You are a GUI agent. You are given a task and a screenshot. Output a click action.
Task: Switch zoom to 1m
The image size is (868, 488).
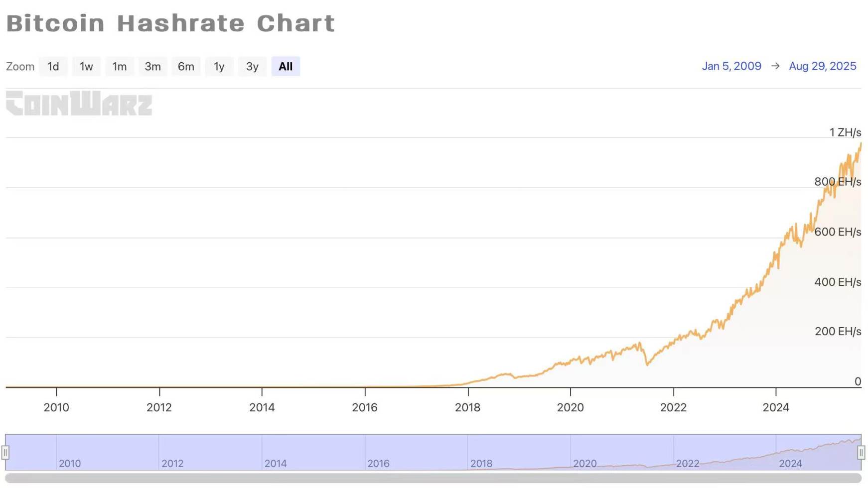pos(119,66)
